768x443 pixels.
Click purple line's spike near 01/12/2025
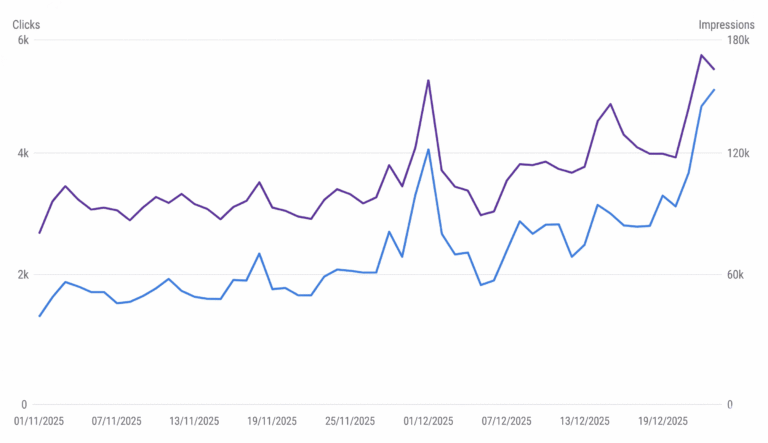[x=428, y=81]
